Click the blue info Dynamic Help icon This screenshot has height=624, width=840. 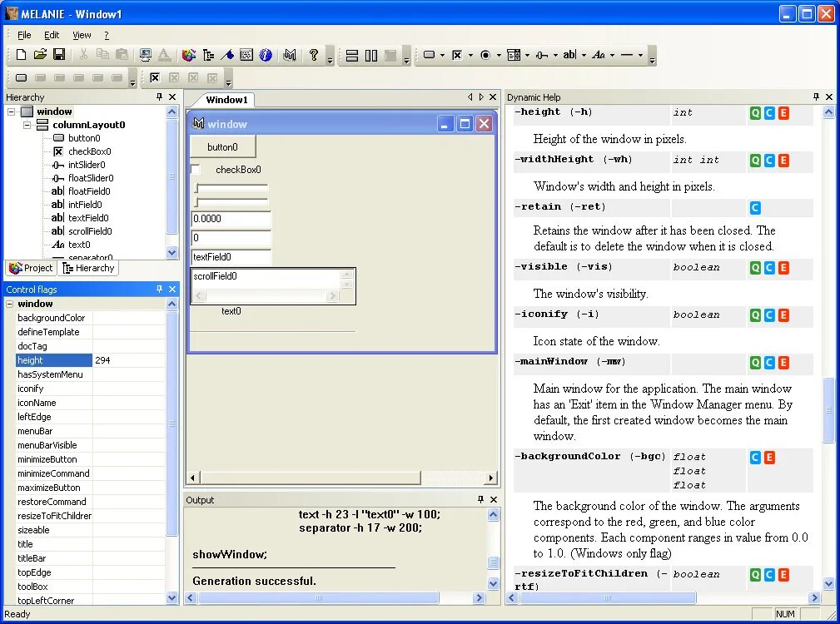pyautogui.click(x=266, y=55)
